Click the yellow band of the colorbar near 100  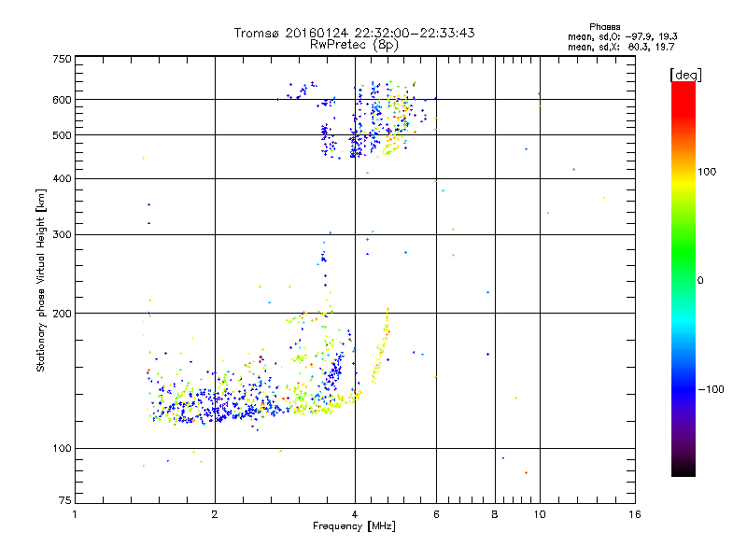[x=684, y=183]
